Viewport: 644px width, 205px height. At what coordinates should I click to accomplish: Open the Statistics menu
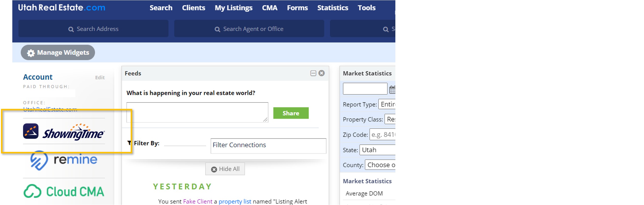click(333, 8)
